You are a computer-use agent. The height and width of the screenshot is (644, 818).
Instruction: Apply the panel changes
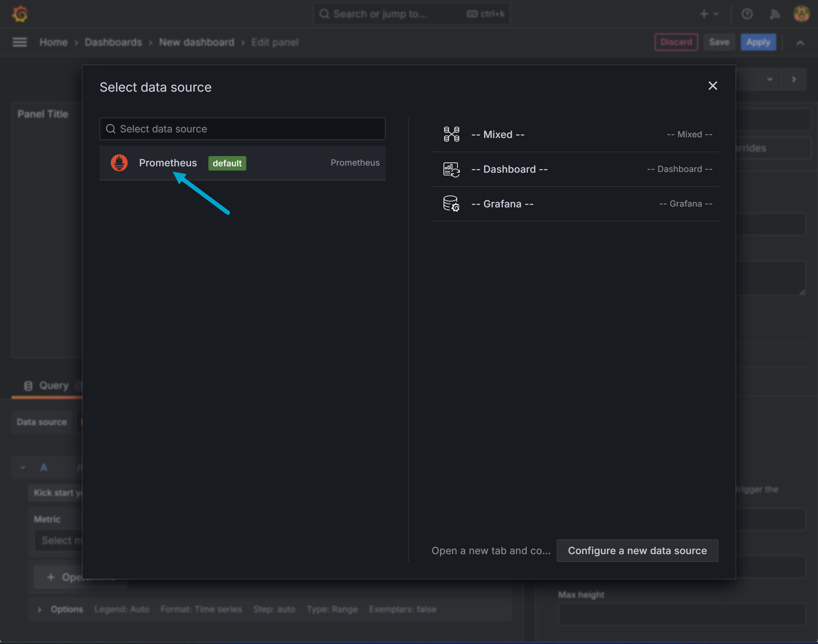(758, 42)
